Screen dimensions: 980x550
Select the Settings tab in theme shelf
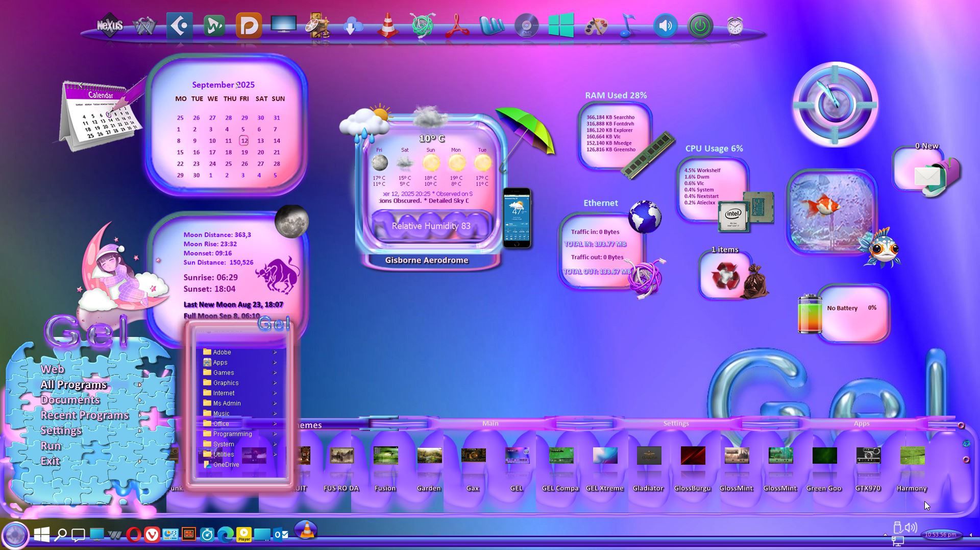pos(676,423)
